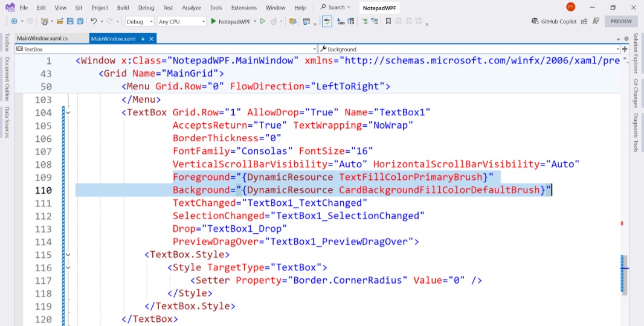Click the Open File folder icon
Viewport: 644px width, 326px height.
pyautogui.click(x=60, y=21)
